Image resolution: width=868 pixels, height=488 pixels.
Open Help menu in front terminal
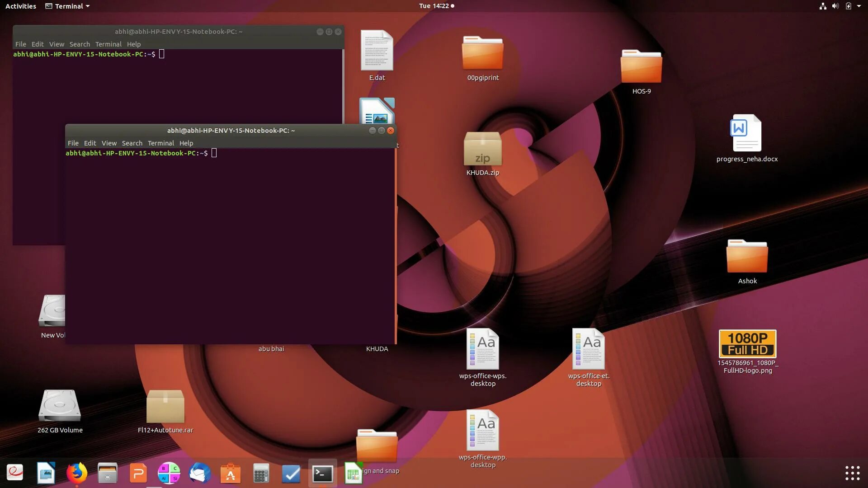tap(186, 143)
